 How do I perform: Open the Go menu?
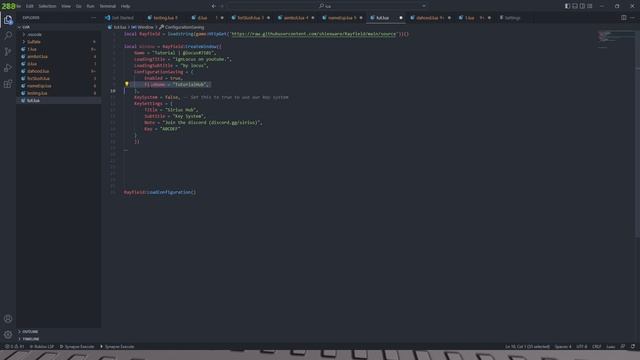point(78,6)
